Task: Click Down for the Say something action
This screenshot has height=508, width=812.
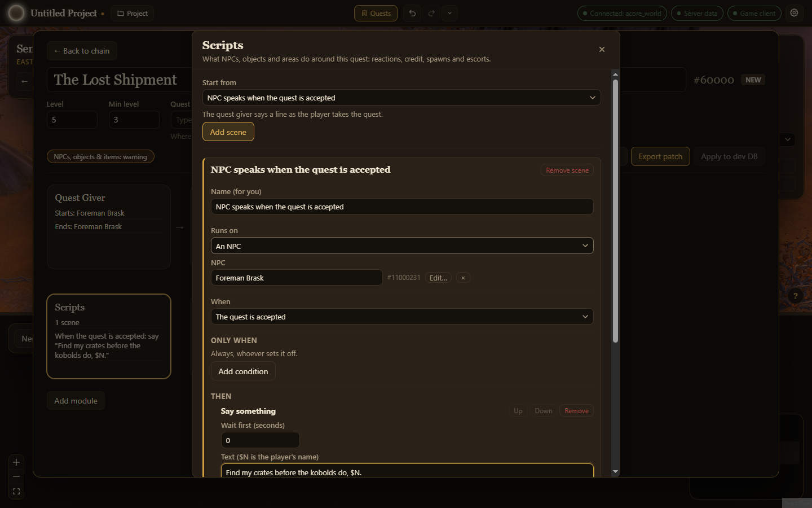Action: click(x=544, y=411)
